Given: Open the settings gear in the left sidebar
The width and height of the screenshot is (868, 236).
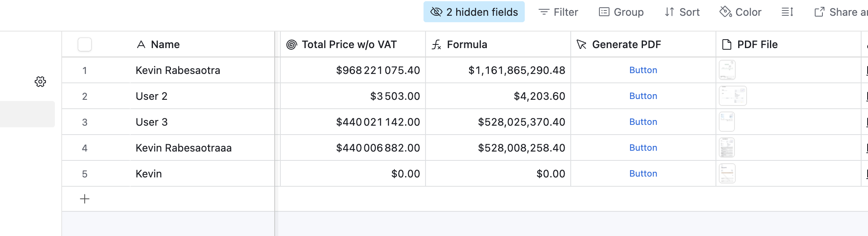Looking at the screenshot, I should (40, 82).
